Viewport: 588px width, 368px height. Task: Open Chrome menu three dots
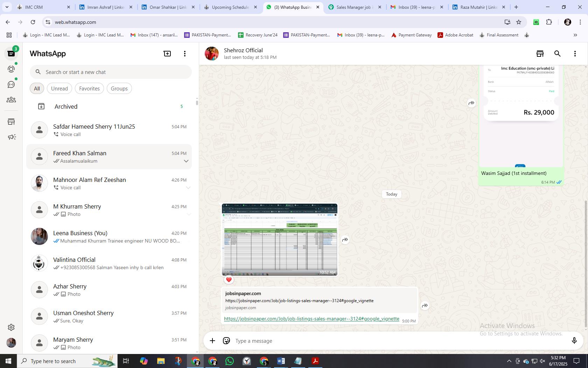click(580, 22)
